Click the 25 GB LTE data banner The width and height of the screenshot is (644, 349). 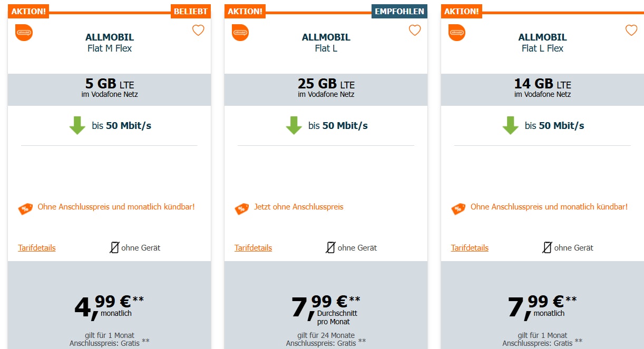click(x=326, y=88)
